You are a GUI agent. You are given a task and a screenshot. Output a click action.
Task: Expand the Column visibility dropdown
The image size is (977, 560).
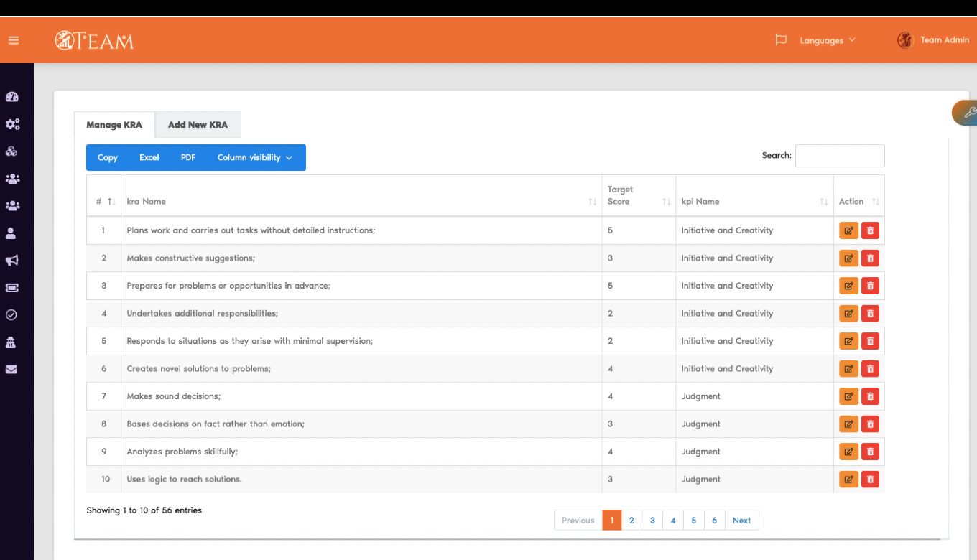(255, 158)
